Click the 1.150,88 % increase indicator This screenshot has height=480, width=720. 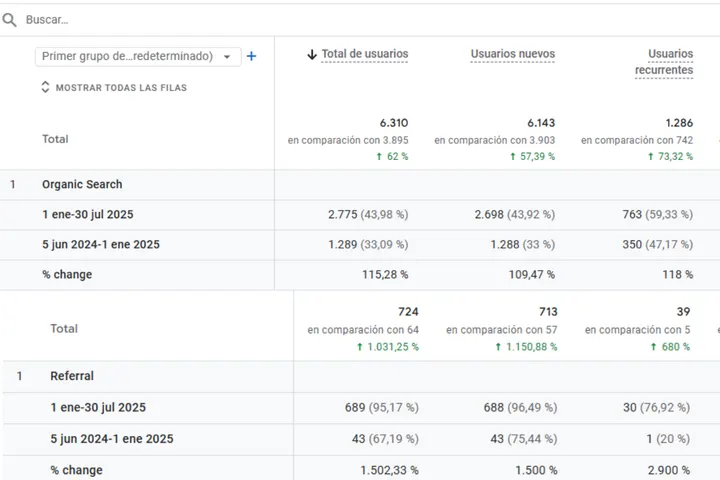[527, 347]
